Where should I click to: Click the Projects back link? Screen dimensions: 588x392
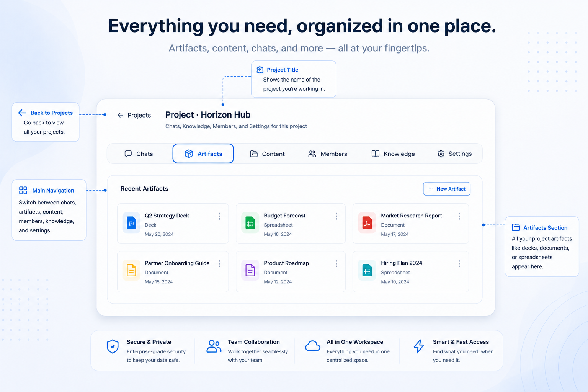point(134,115)
